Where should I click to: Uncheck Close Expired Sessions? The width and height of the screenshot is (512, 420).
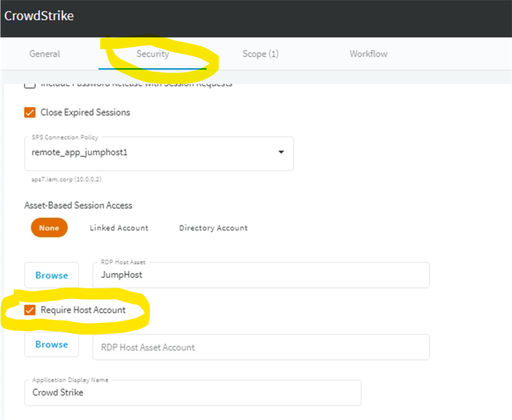coord(30,113)
